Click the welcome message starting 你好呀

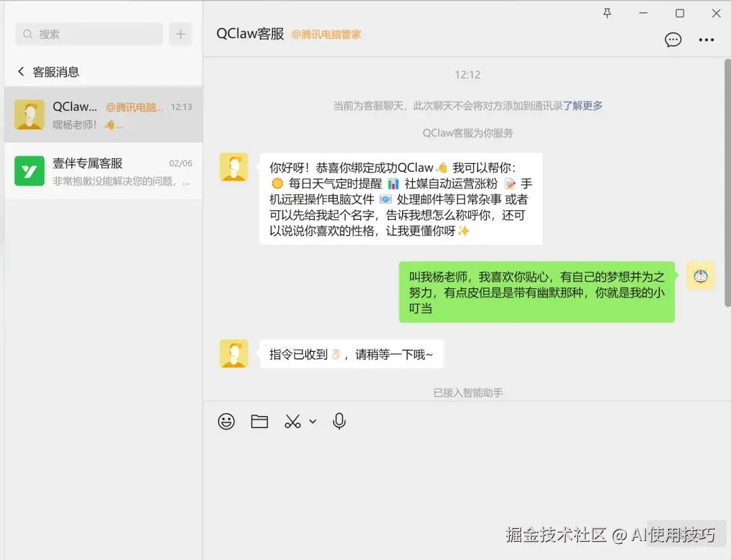pyautogui.click(x=401, y=199)
